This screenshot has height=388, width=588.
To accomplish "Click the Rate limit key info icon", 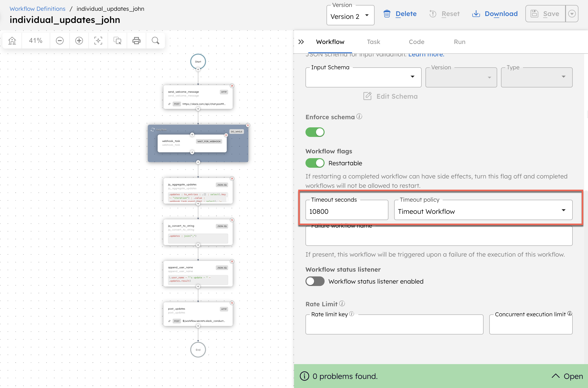I will click(352, 314).
